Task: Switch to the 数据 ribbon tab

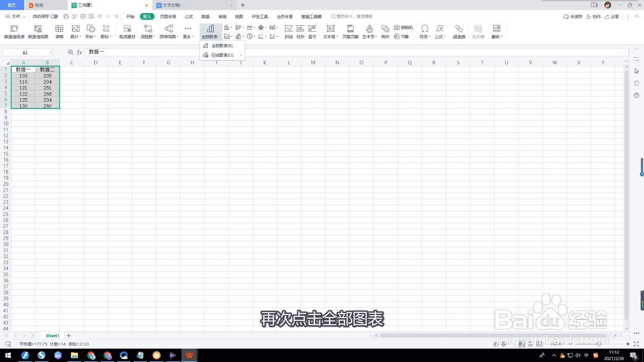Action: (x=206, y=16)
